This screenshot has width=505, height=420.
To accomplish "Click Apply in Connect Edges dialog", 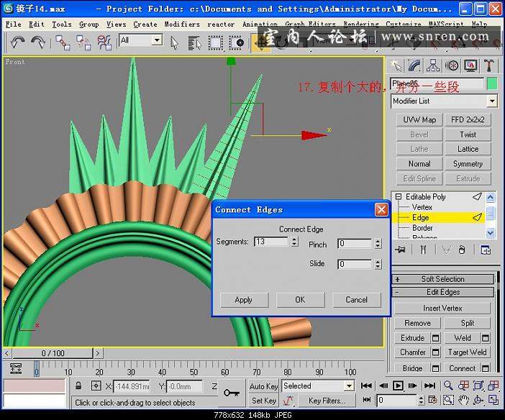I will point(243,300).
